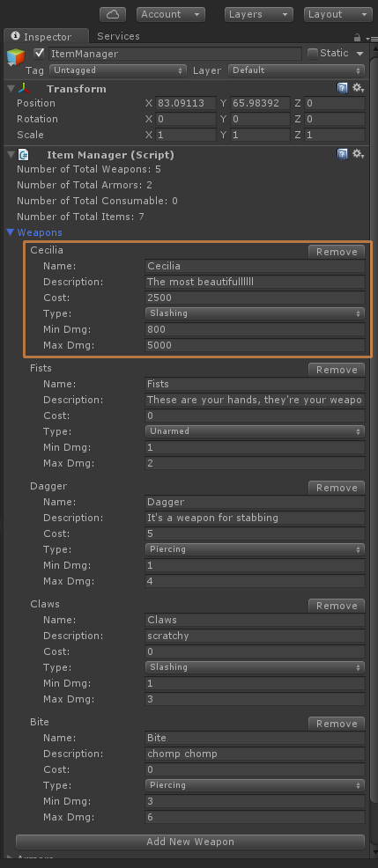
Task: Open the Static dropdown arrow
Action: coord(360,54)
